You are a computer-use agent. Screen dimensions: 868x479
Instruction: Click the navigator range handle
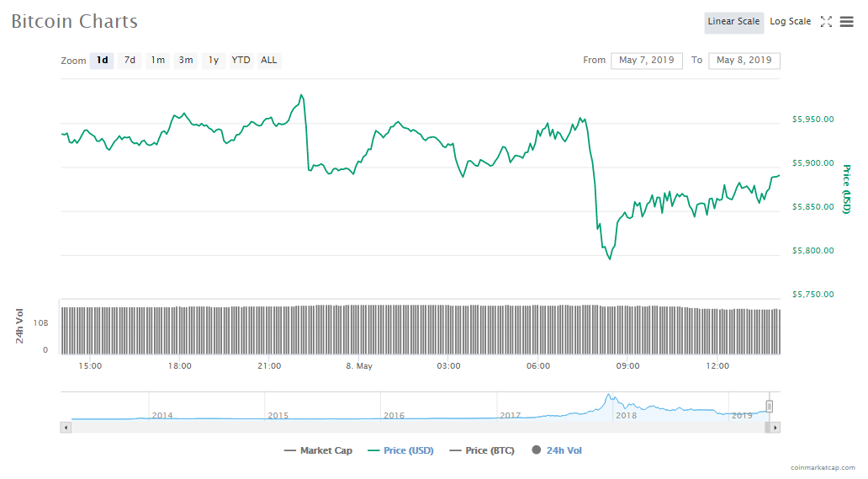(769, 407)
